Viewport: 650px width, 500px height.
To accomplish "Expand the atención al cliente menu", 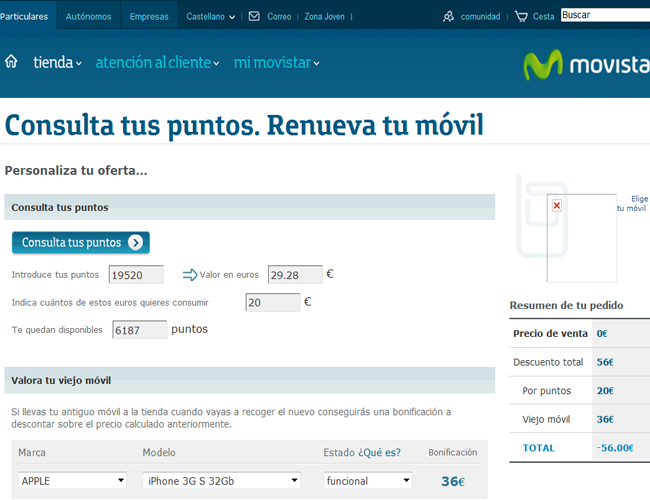I will point(157,63).
